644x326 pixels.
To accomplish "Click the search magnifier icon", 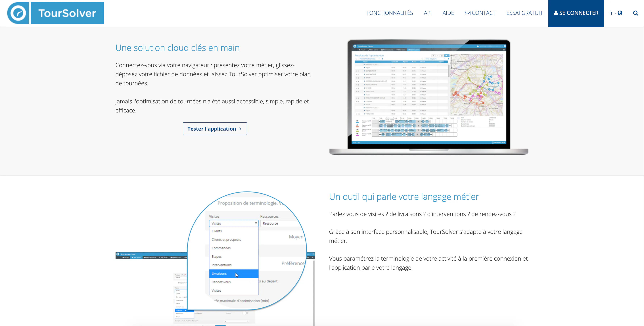I will pos(635,13).
